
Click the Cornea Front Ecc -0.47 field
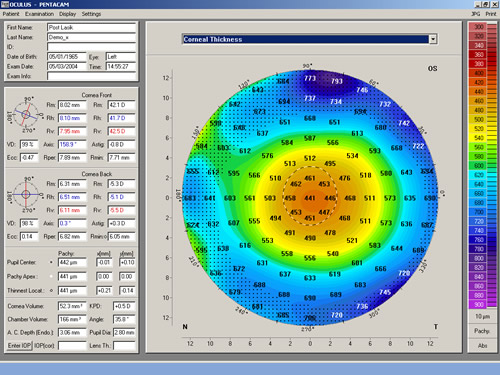coord(29,157)
